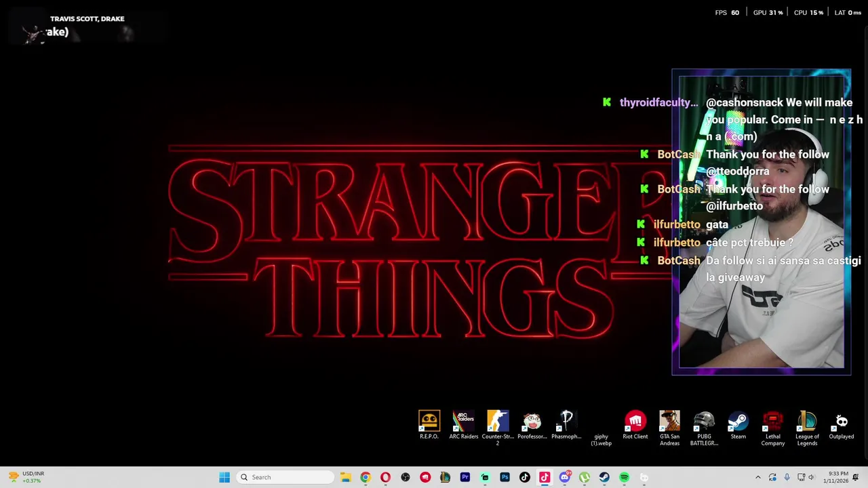Image resolution: width=868 pixels, height=488 pixels.
Task: Open the network connection tray icon
Action: [801, 477]
